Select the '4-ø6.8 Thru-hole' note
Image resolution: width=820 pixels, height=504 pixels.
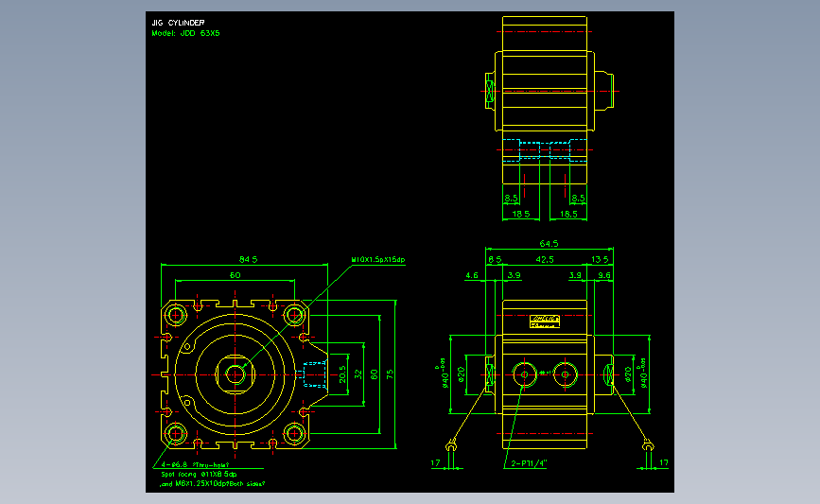pyautogui.click(x=195, y=464)
